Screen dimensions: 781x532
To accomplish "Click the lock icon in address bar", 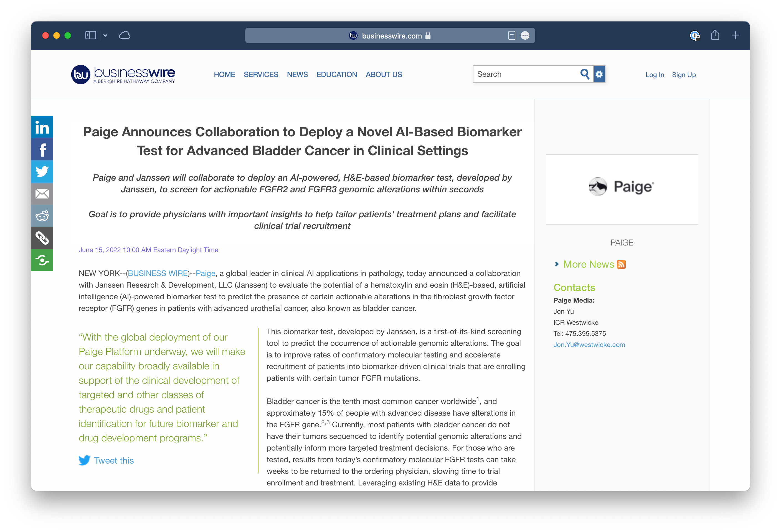I will (x=428, y=35).
